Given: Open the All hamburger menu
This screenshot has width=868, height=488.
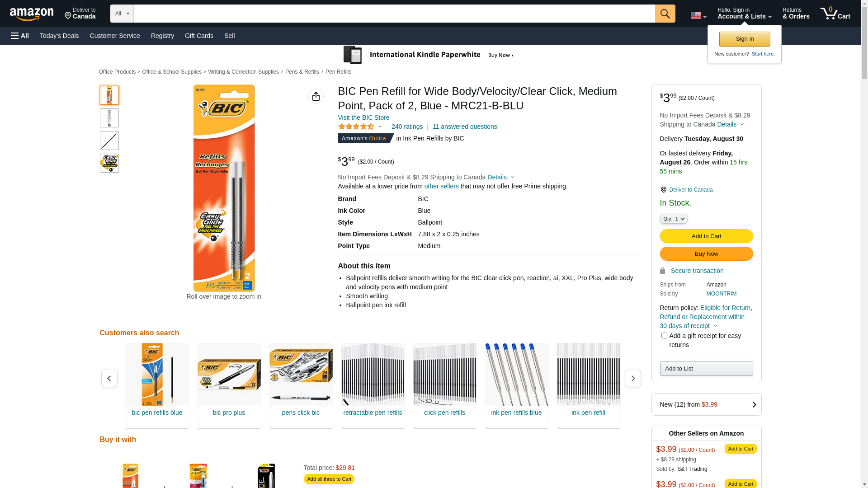Looking at the screenshot, I should 20,36.
